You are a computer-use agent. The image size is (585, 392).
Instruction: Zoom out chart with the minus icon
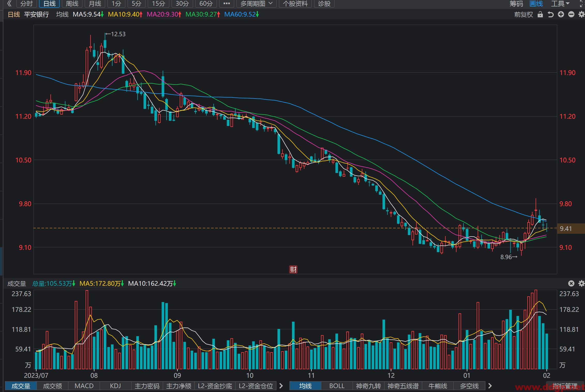571,14
